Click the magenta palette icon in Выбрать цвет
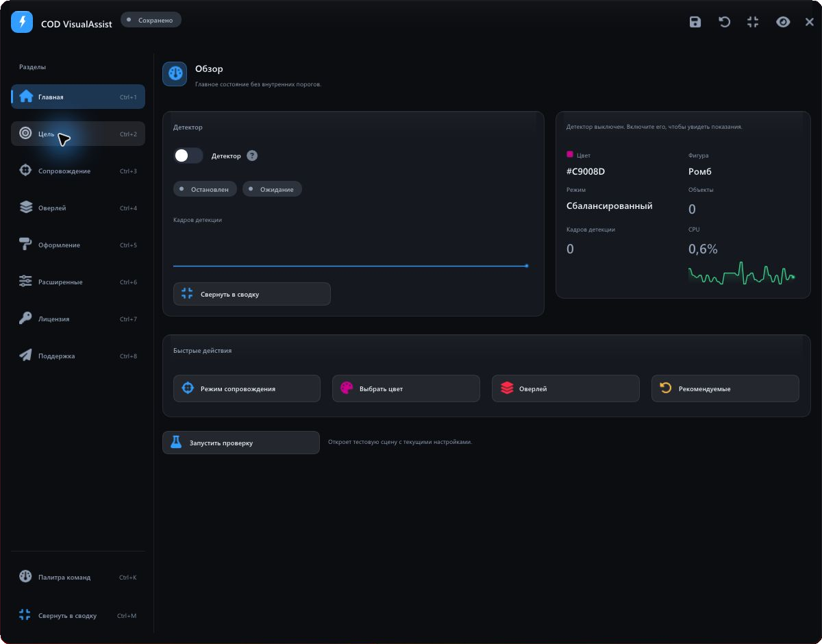822x644 pixels. (x=347, y=388)
